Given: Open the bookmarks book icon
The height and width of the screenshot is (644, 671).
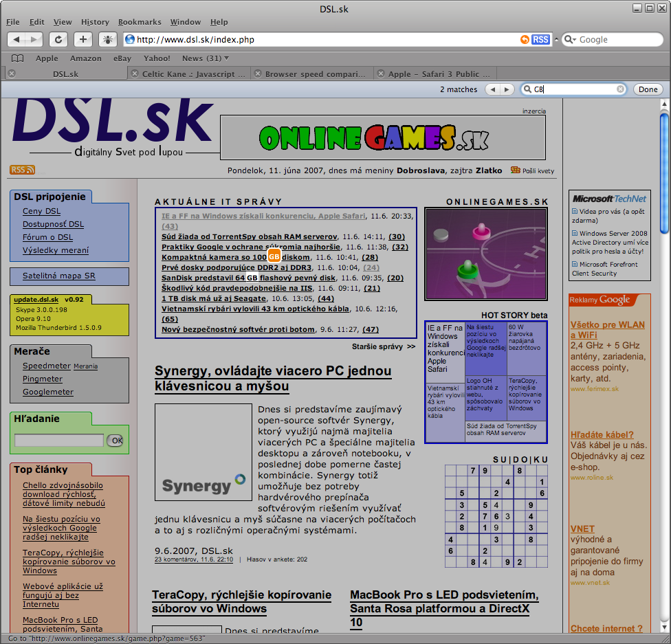Looking at the screenshot, I should 18,58.
